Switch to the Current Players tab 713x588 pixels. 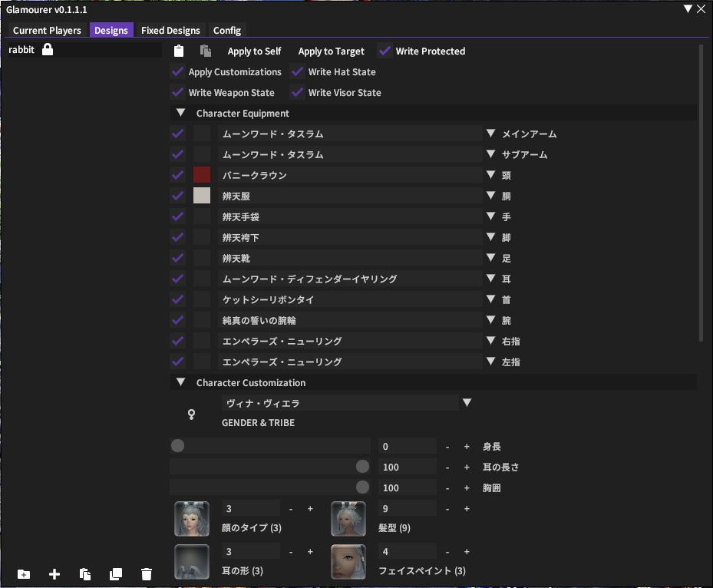pos(47,31)
